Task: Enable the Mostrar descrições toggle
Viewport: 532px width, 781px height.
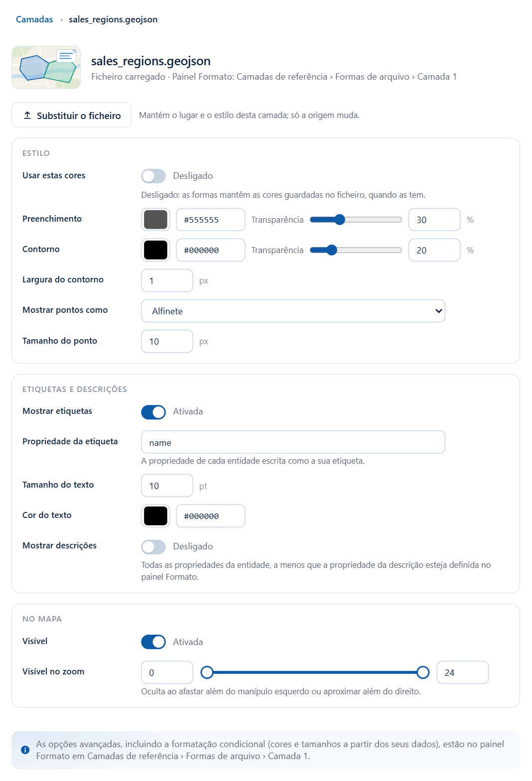Action: [153, 547]
